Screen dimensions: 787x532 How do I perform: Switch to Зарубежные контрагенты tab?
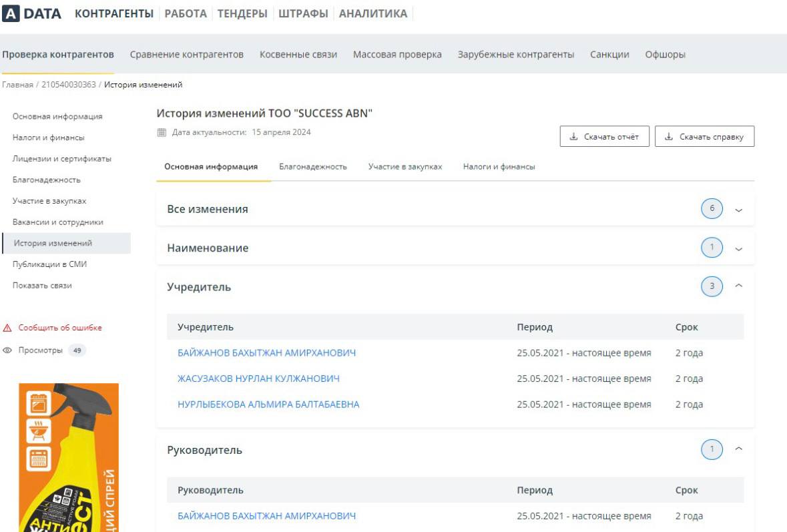click(x=516, y=54)
